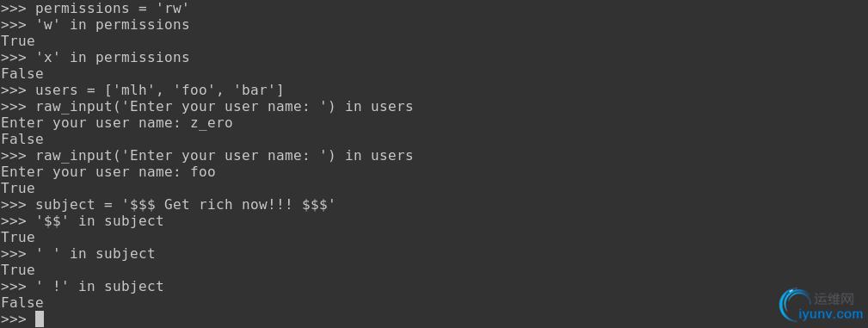Click the entered user name z_ero
Image resolution: width=868 pixels, height=328 pixels.
click(212, 123)
